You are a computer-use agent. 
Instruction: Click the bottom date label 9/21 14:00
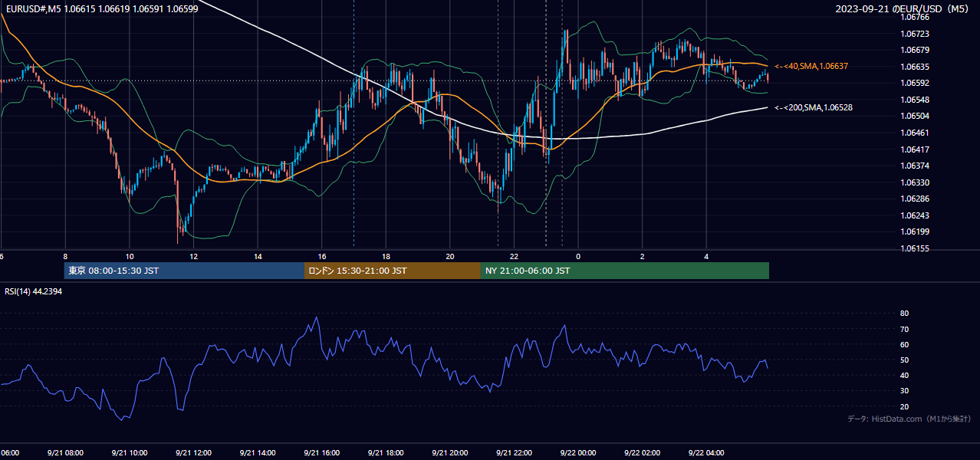258,452
